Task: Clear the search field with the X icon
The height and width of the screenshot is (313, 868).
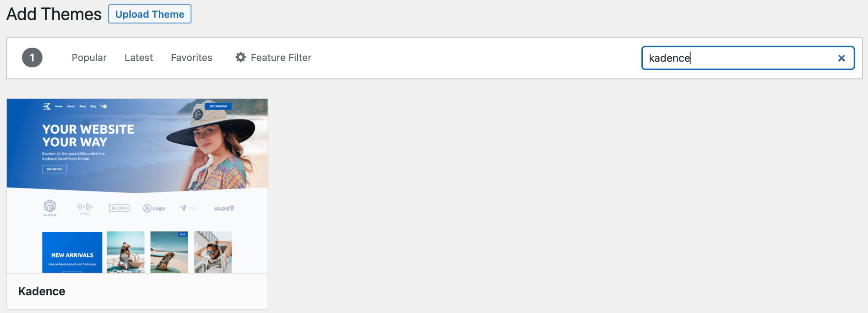Action: tap(841, 58)
